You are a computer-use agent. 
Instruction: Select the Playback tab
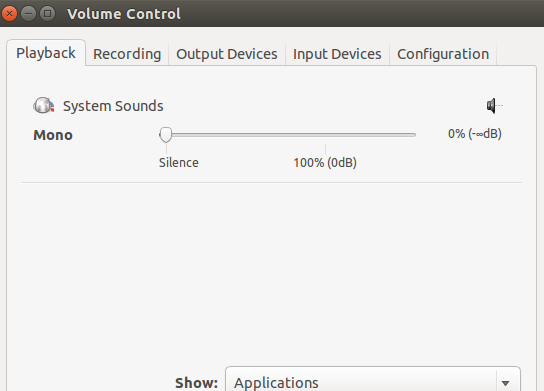(x=46, y=53)
